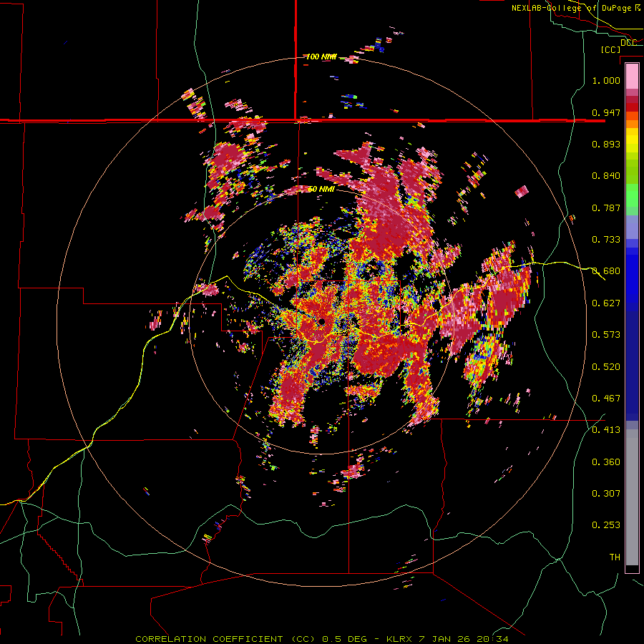644x644 pixels.
Task: Select the 0.520 scale value
Action: (606, 366)
